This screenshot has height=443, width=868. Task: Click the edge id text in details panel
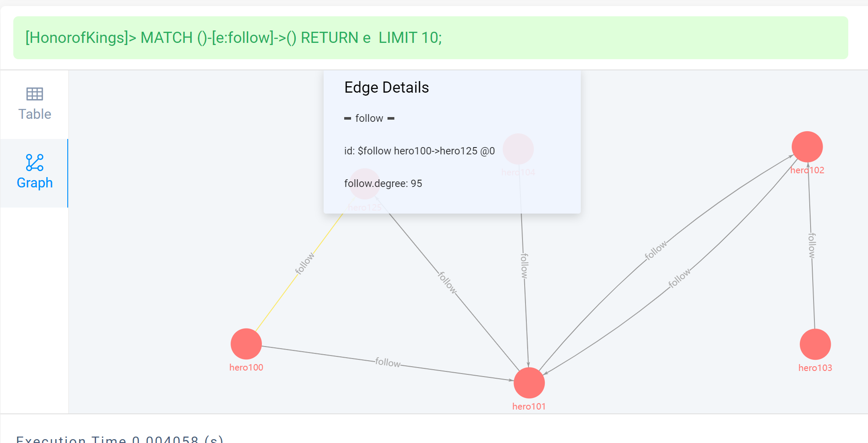[419, 151]
